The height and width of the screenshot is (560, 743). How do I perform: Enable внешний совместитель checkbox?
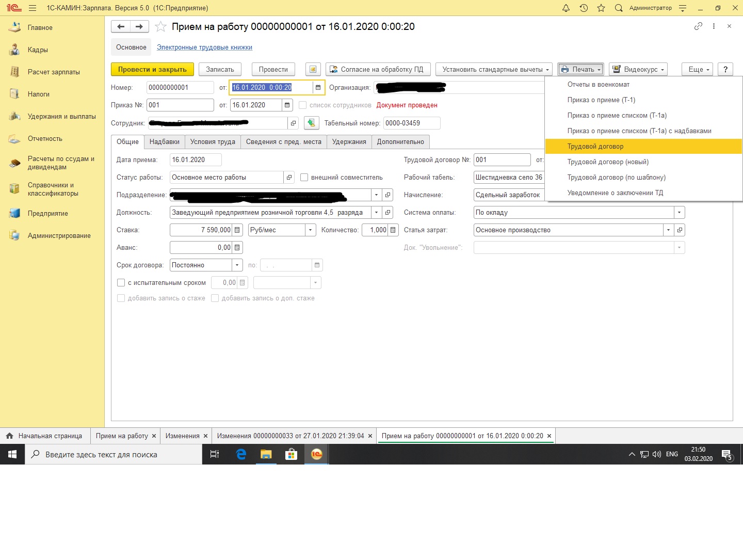(x=304, y=178)
